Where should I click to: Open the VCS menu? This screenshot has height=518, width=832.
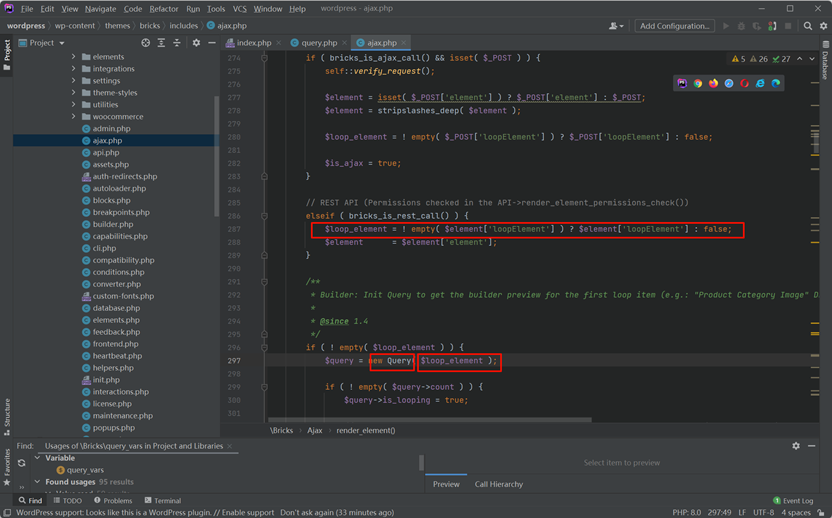(x=239, y=8)
